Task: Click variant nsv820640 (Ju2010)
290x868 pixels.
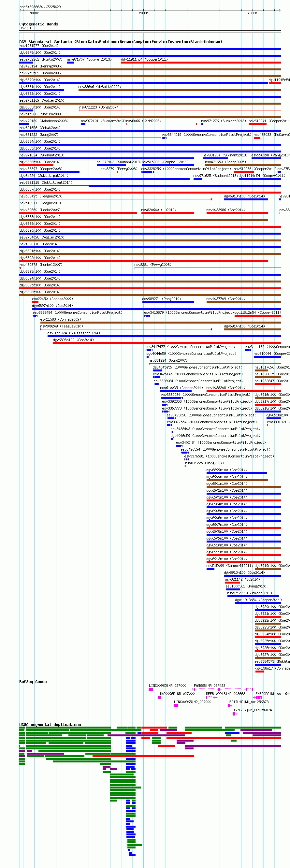Action: pyautogui.click(x=159, y=210)
